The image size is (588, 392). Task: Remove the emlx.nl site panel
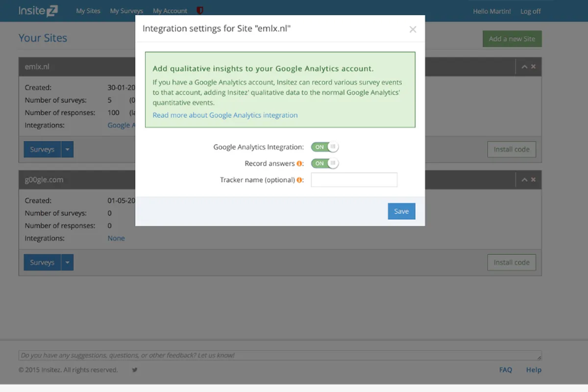pos(534,67)
